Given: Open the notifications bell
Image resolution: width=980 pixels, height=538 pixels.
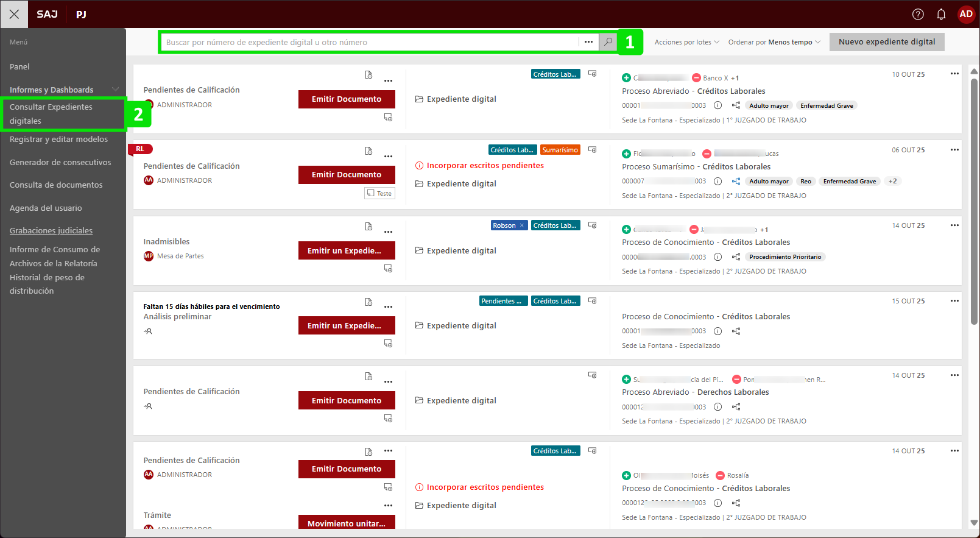Looking at the screenshot, I should [941, 14].
